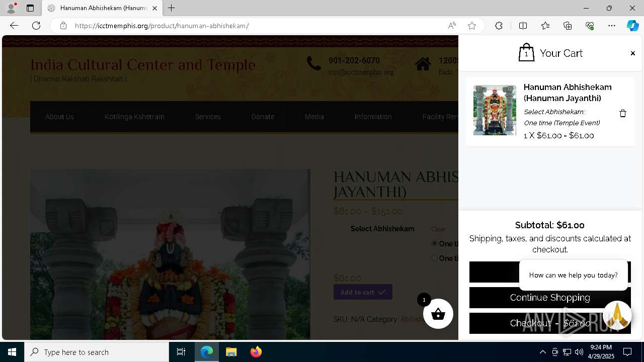Open the browser profile icon
This screenshot has height=362, width=644.
pyautogui.click(x=11, y=8)
